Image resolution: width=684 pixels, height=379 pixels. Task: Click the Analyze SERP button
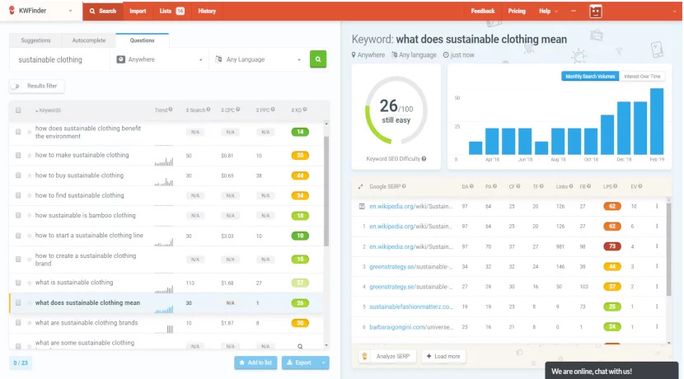(x=387, y=356)
